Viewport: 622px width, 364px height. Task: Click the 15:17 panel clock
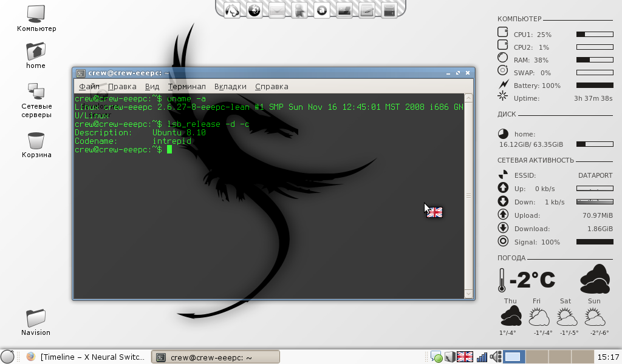click(608, 357)
